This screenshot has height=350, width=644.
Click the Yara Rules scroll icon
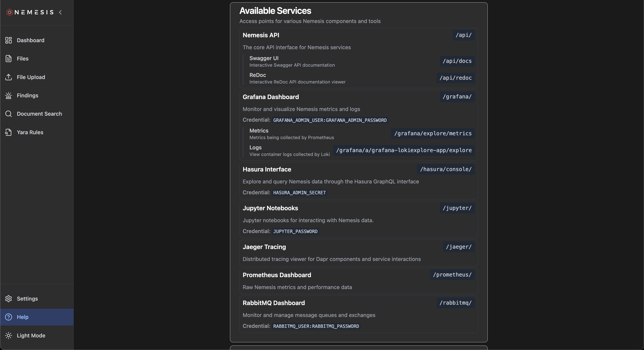(9, 132)
